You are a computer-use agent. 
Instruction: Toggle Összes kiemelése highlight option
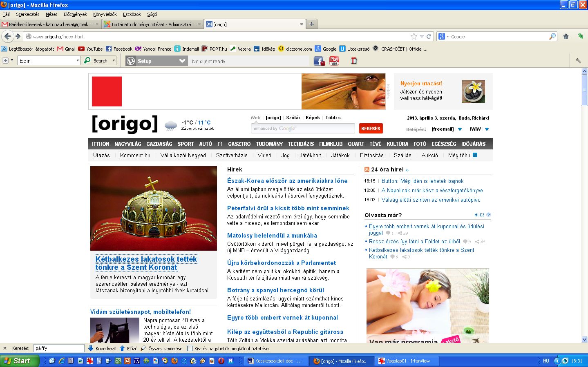coord(161,349)
